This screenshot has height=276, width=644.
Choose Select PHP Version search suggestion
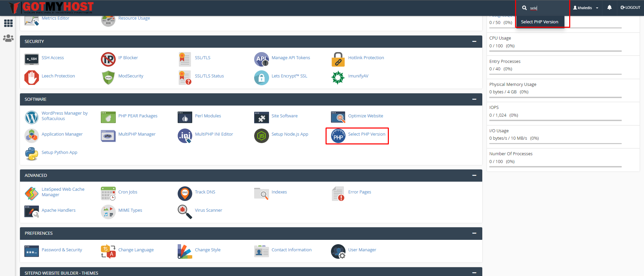(x=539, y=22)
